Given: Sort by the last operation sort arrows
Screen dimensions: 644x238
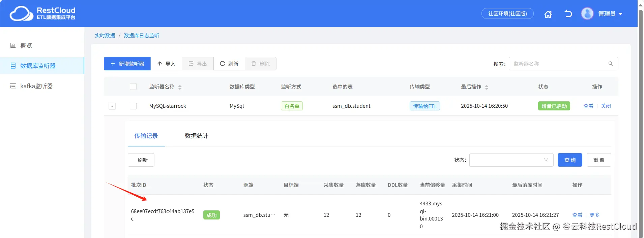Looking at the screenshot, I should (487, 87).
